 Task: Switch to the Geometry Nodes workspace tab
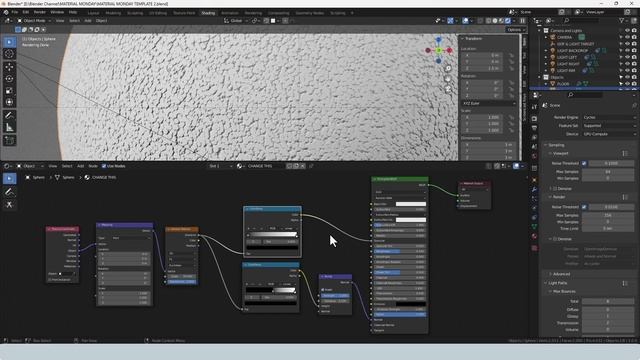click(309, 13)
